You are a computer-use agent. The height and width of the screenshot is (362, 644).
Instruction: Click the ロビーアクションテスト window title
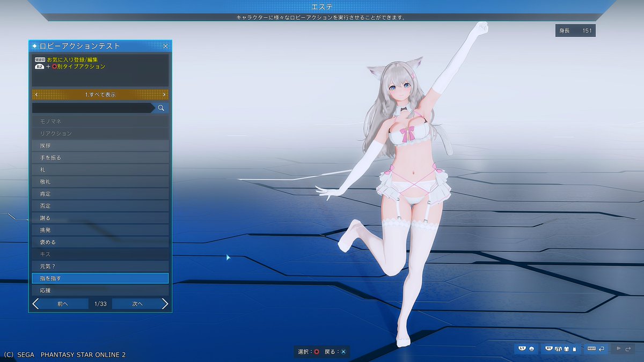pos(79,46)
